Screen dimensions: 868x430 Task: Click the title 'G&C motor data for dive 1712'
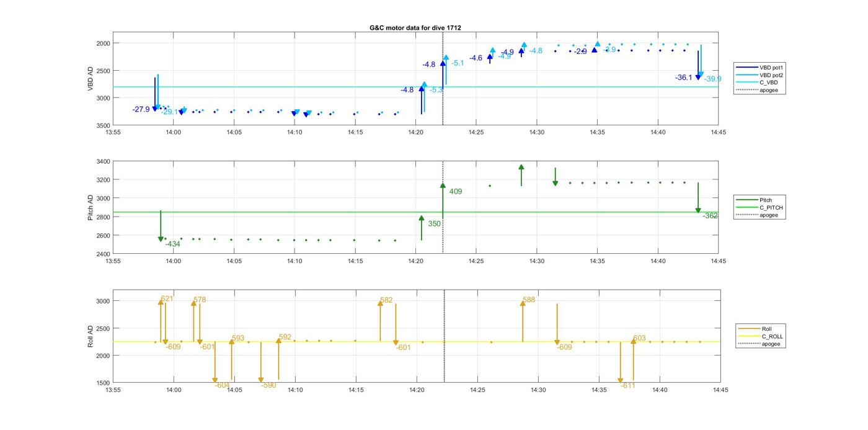click(415, 28)
